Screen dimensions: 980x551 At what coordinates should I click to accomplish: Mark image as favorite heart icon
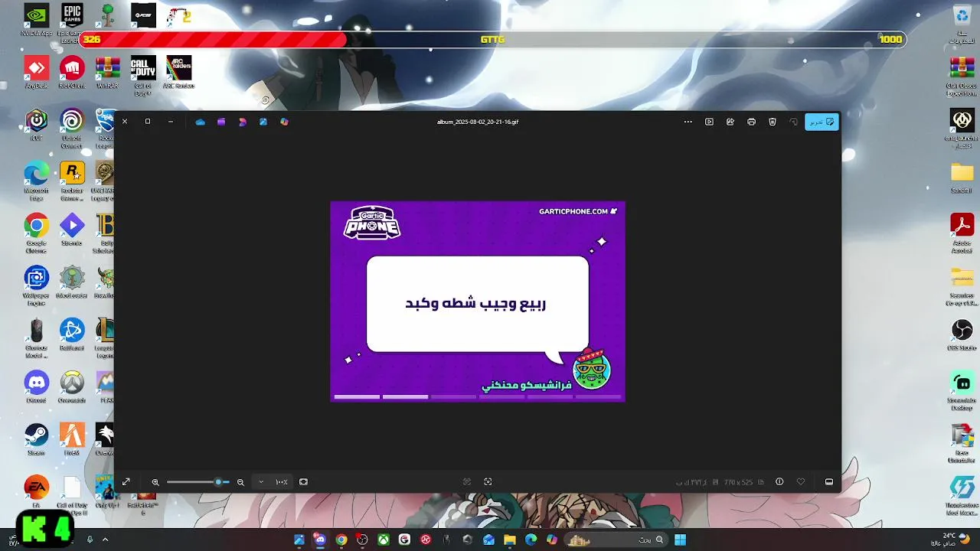coord(801,482)
